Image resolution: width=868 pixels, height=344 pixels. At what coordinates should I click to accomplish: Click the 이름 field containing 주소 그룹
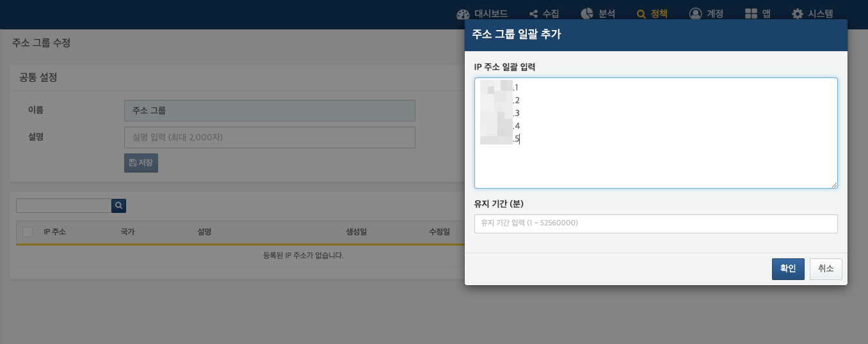269,111
